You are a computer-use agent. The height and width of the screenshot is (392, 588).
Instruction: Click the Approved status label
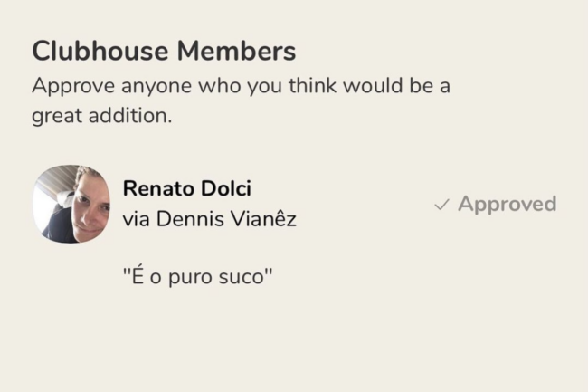506,204
